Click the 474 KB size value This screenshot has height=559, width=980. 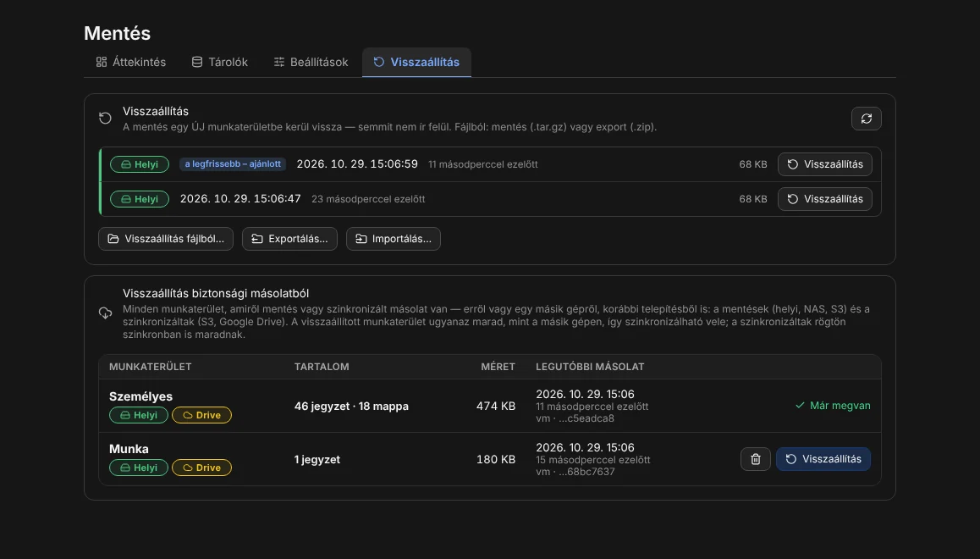496,407
